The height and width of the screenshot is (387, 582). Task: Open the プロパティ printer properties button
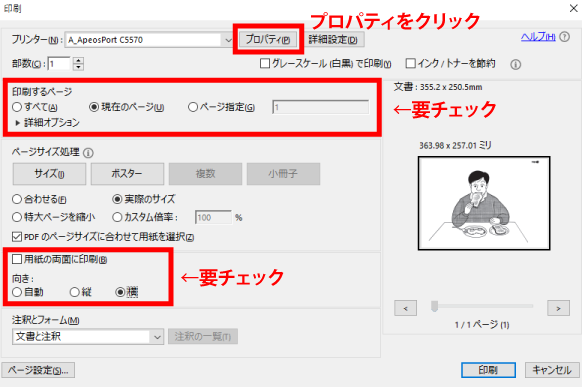point(268,39)
